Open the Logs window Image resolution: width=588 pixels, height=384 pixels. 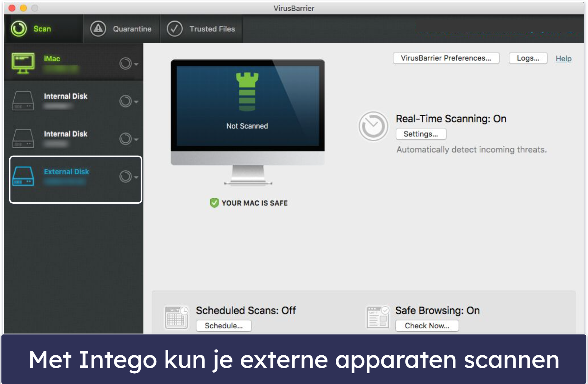pos(528,58)
